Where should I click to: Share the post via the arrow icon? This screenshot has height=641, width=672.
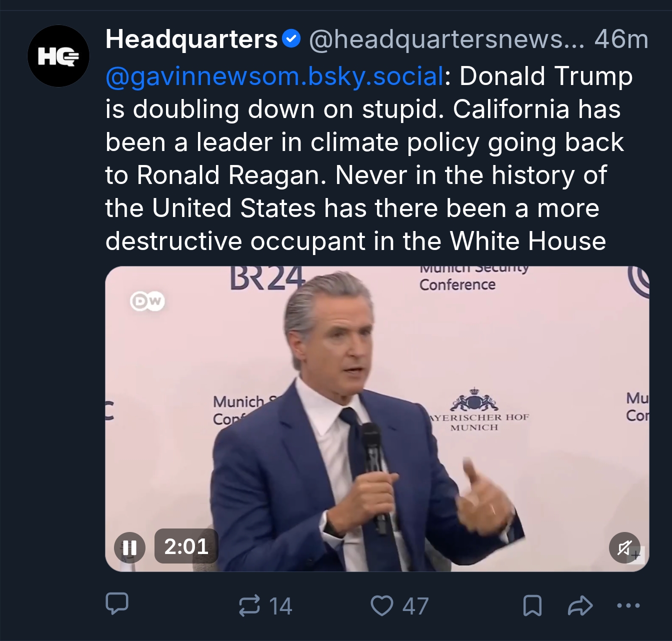click(580, 605)
